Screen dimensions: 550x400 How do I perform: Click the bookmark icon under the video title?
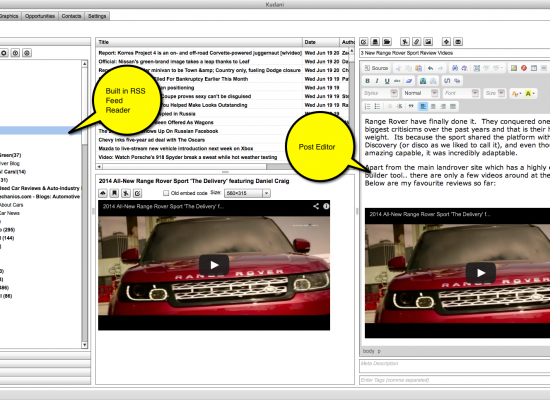coord(114,193)
